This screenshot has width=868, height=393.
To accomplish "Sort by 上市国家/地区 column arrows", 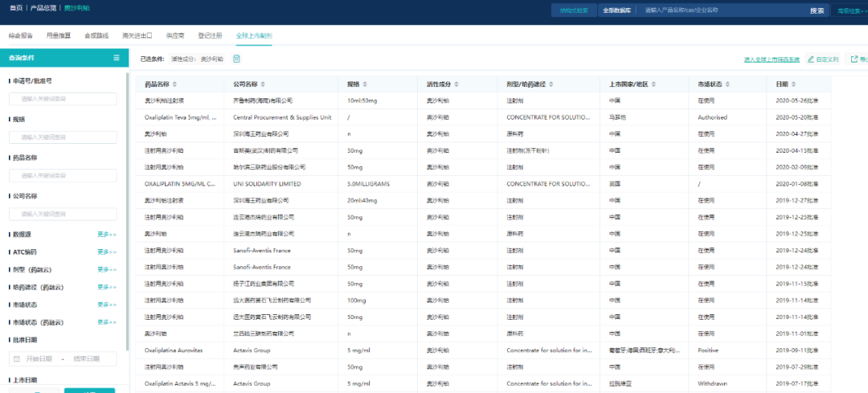I will click(x=654, y=84).
